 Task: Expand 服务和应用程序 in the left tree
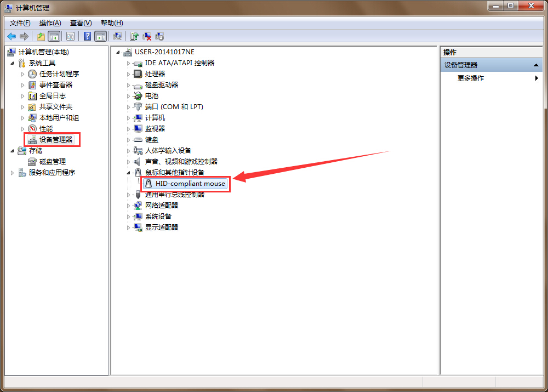(13, 173)
